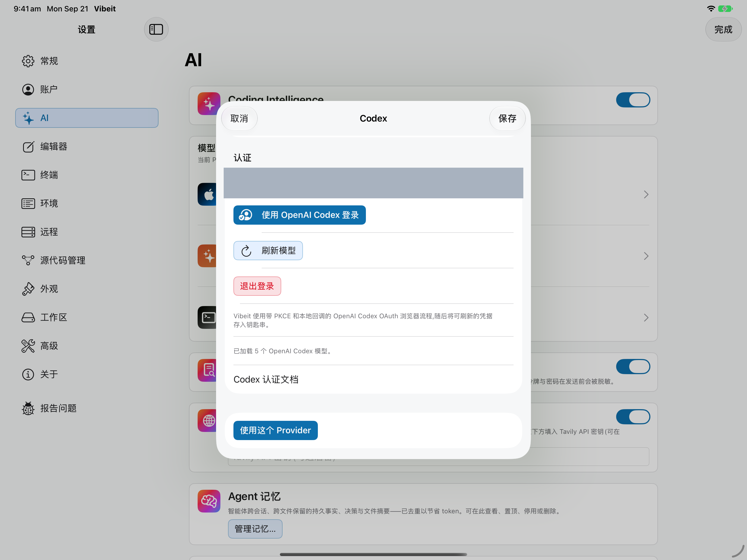Open 远程 remote server icon
The image size is (747, 560).
click(28, 232)
